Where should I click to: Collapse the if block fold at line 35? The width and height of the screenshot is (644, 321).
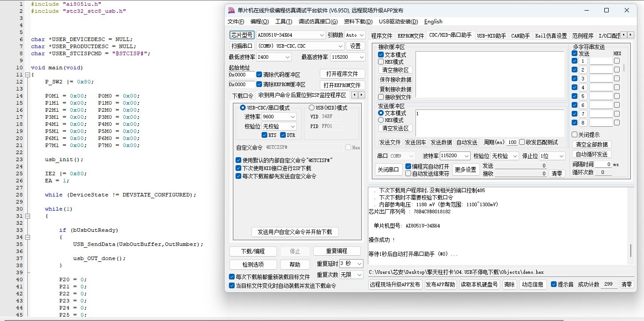coord(27,237)
